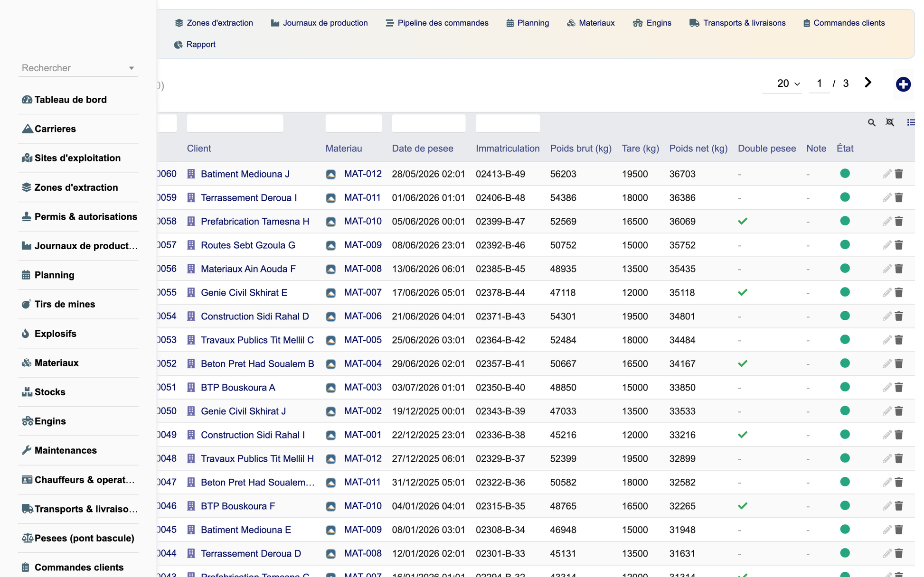The image size is (924, 577).
Task: Click poids brut value 56203
Action: 563,174
